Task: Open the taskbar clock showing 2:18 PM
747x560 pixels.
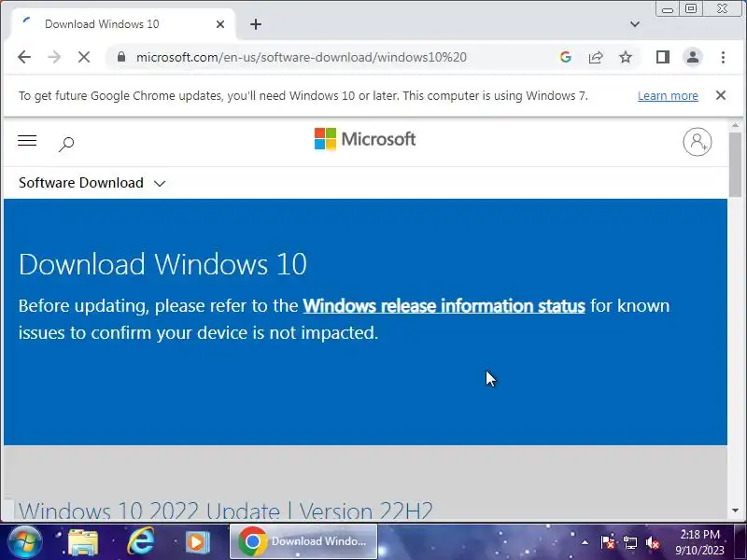Action: [699, 542]
